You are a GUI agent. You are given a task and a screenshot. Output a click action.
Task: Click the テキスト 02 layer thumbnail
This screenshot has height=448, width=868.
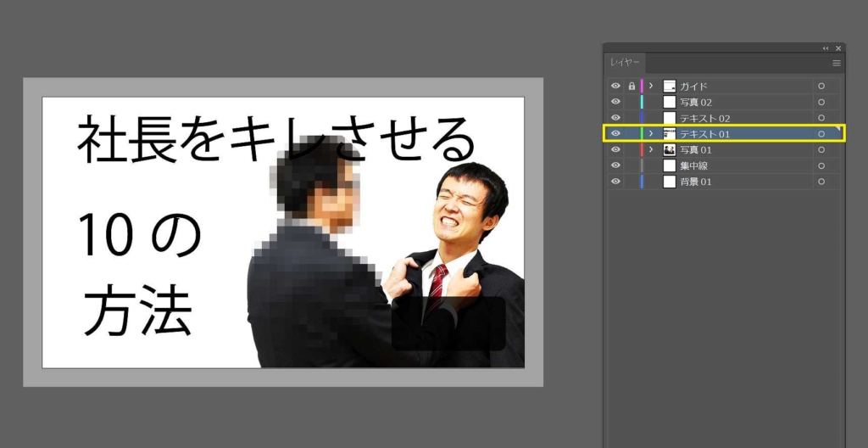tap(670, 118)
